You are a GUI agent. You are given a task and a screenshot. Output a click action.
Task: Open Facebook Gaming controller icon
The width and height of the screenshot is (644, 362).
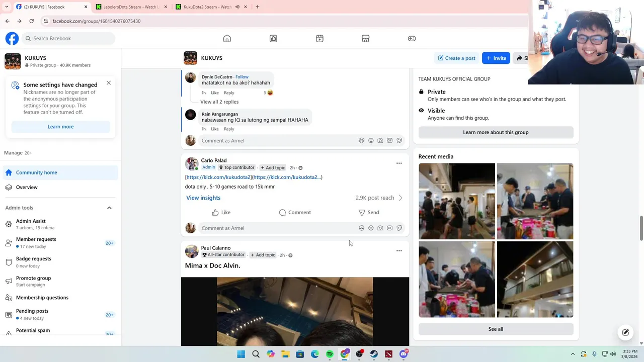(x=412, y=39)
